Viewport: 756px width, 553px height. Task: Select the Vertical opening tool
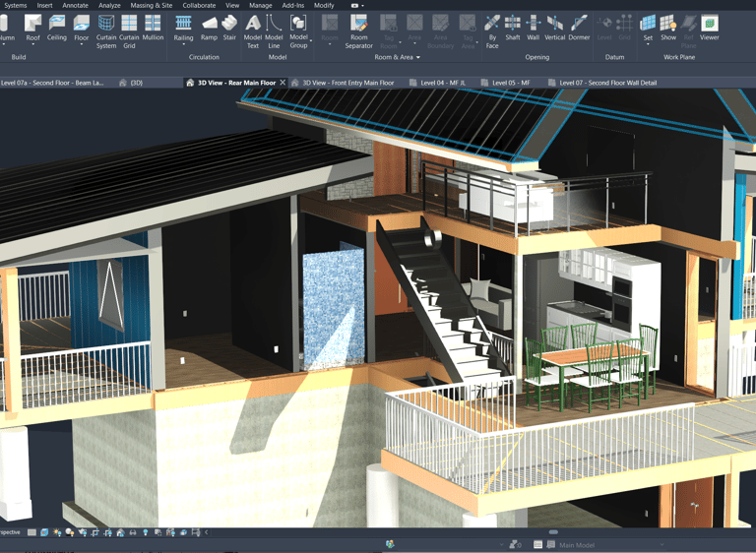point(554,28)
